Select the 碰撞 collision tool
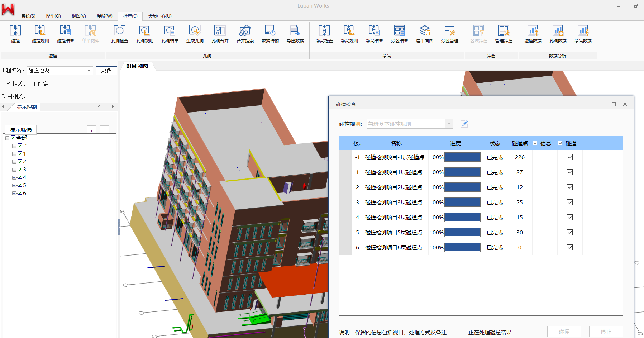644x338 pixels. pos(15,34)
